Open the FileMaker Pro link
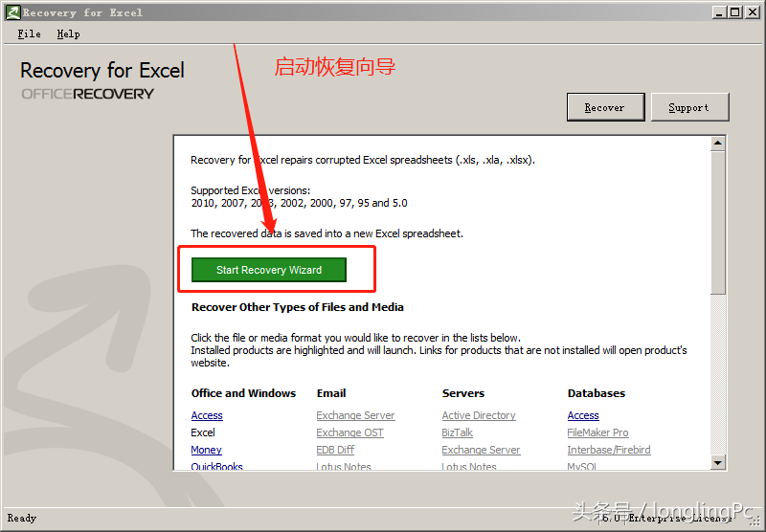 pos(597,432)
